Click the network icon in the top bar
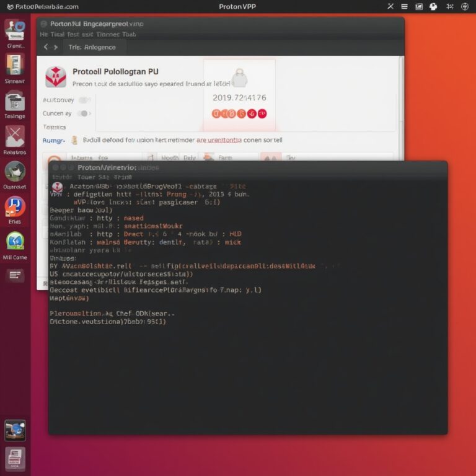 (450, 6)
